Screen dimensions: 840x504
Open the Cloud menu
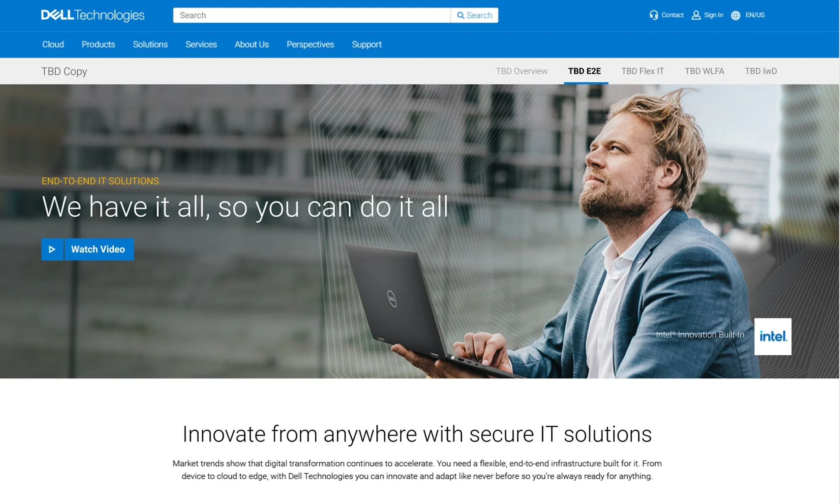[x=53, y=45]
